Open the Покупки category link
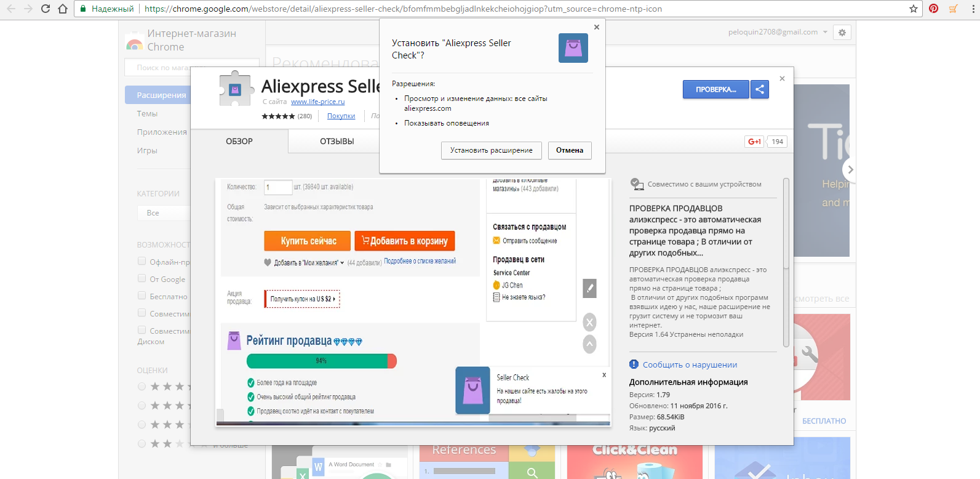The image size is (980, 479). point(341,116)
